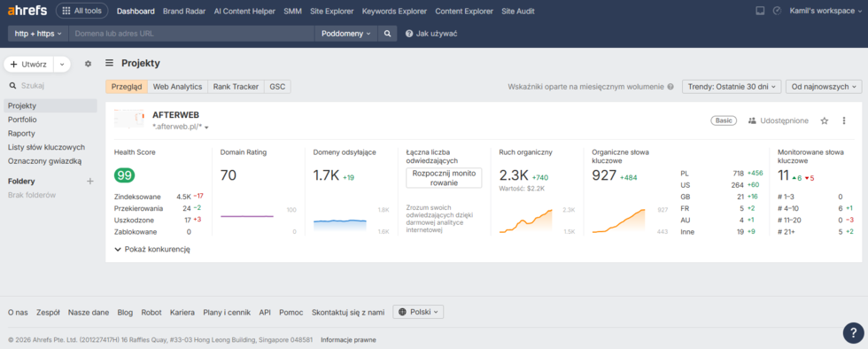Open Site Audit
This screenshot has width=868, height=349.
tap(518, 11)
